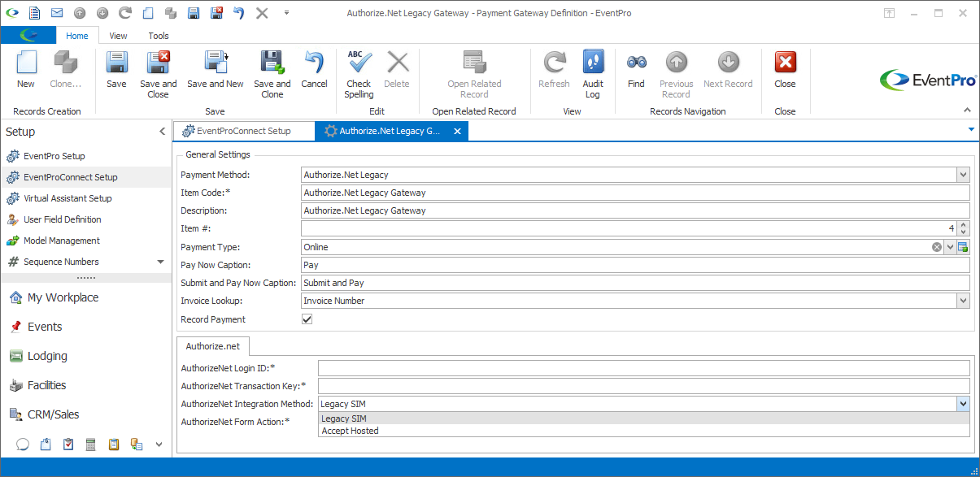Viewport: 980px width, 477px height.
Task: Switch to the View ribbon tab
Action: tap(119, 36)
